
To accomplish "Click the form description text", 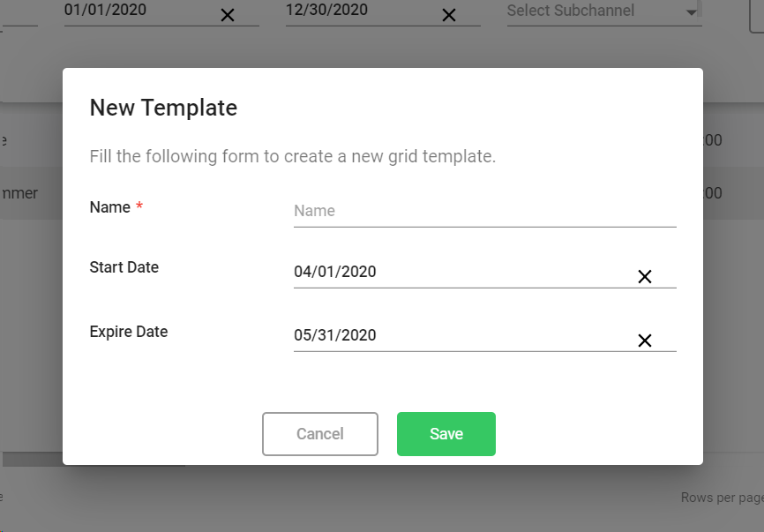I will click(292, 157).
